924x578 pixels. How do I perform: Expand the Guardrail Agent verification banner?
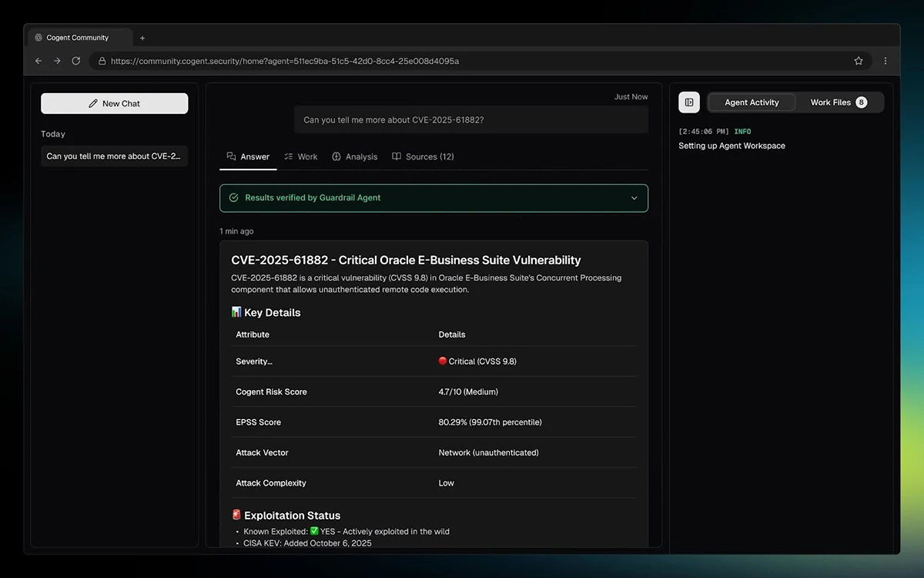[434, 198]
